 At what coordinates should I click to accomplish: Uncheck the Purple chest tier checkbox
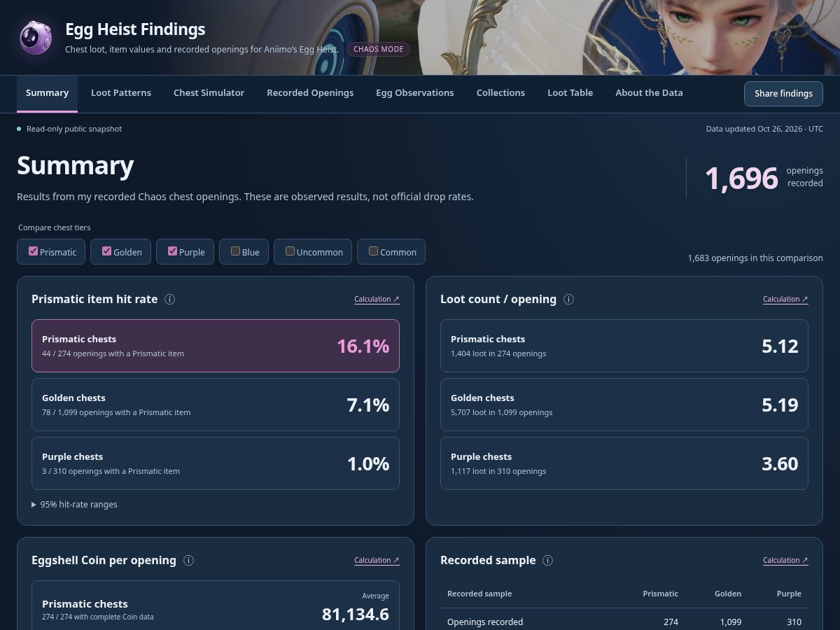point(172,251)
